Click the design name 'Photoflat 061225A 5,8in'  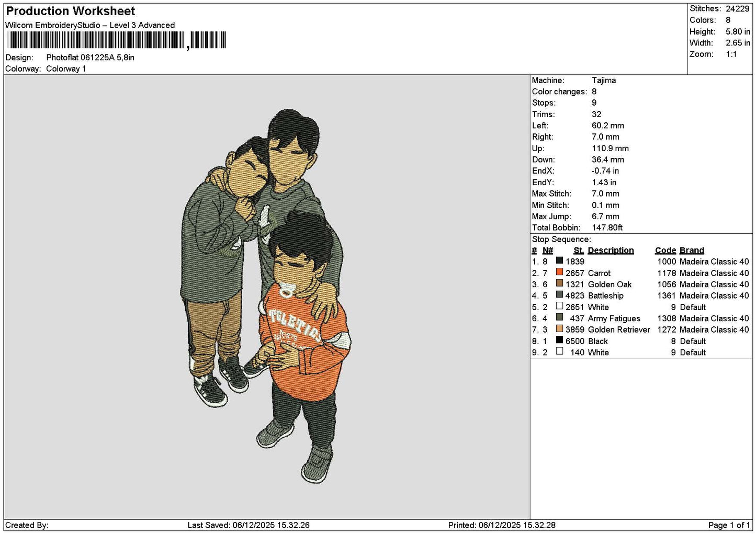91,58
